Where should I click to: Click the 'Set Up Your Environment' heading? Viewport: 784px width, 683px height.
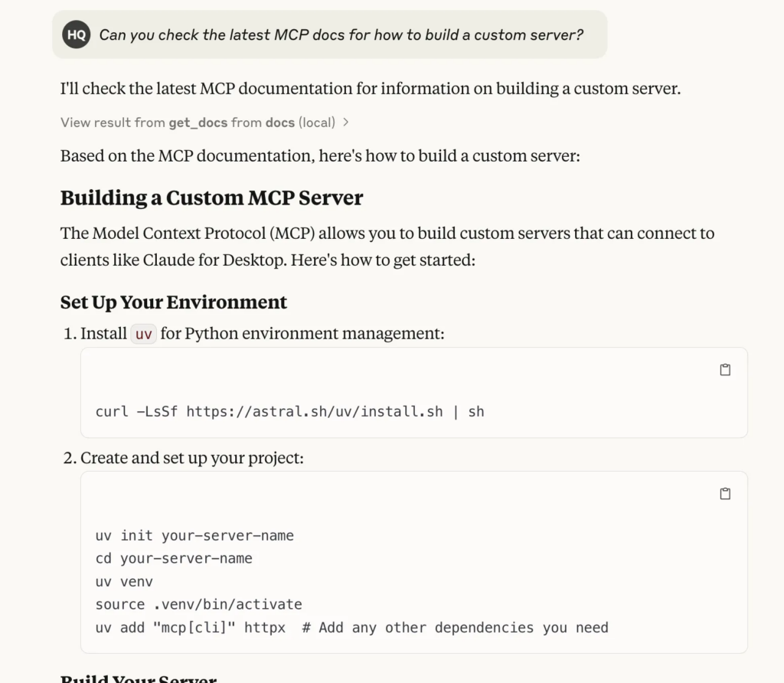pos(174,302)
